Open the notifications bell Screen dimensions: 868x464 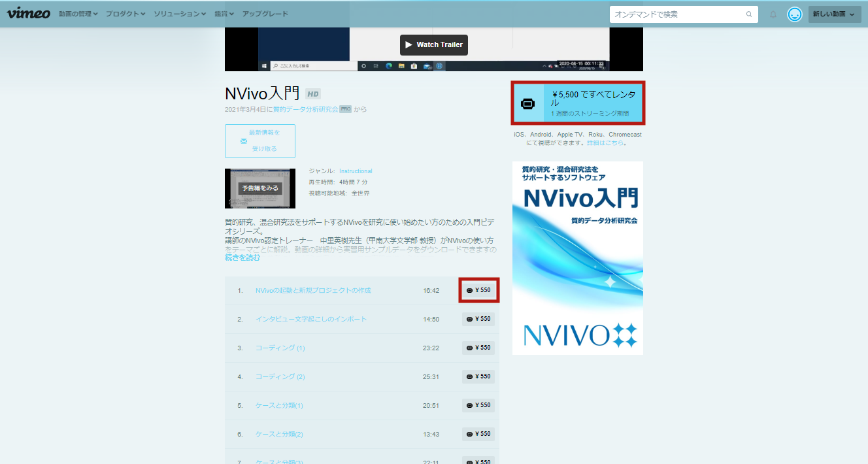point(773,14)
